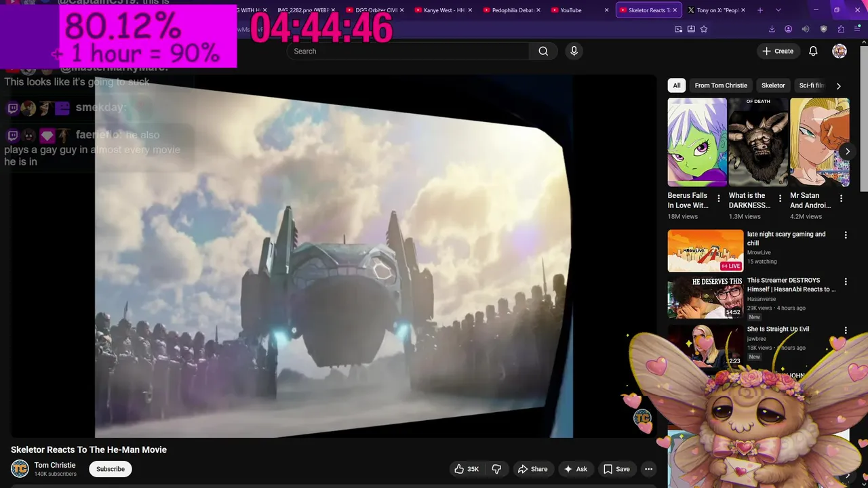Screen dimensions: 868x488
Task: Like the video with 35K thumbs up
Action: coord(467,469)
